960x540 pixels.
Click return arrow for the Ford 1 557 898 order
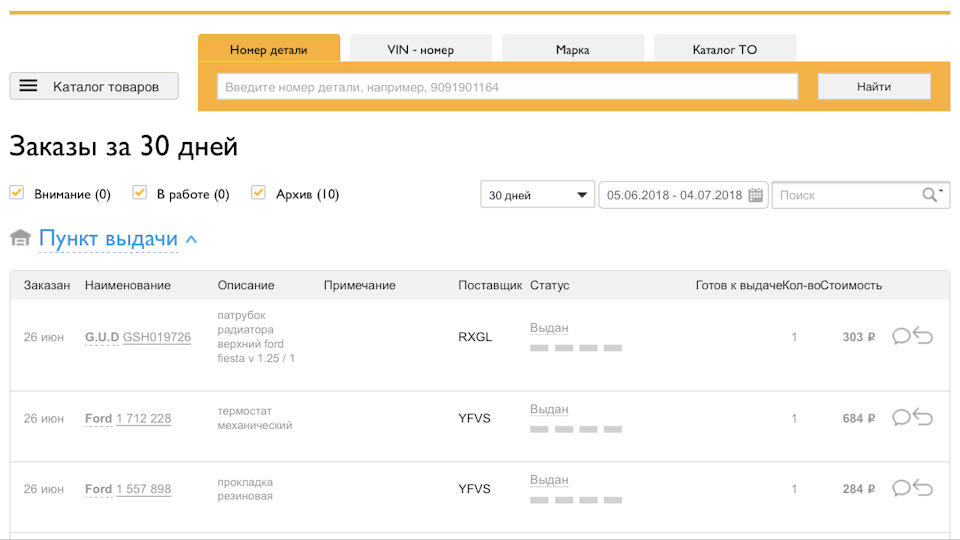click(x=923, y=488)
